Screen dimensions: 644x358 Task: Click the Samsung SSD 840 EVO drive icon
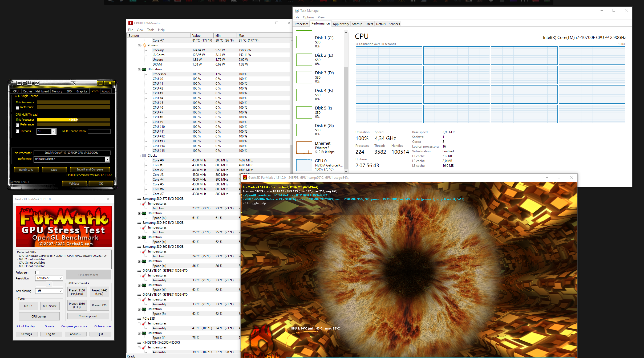click(139, 223)
